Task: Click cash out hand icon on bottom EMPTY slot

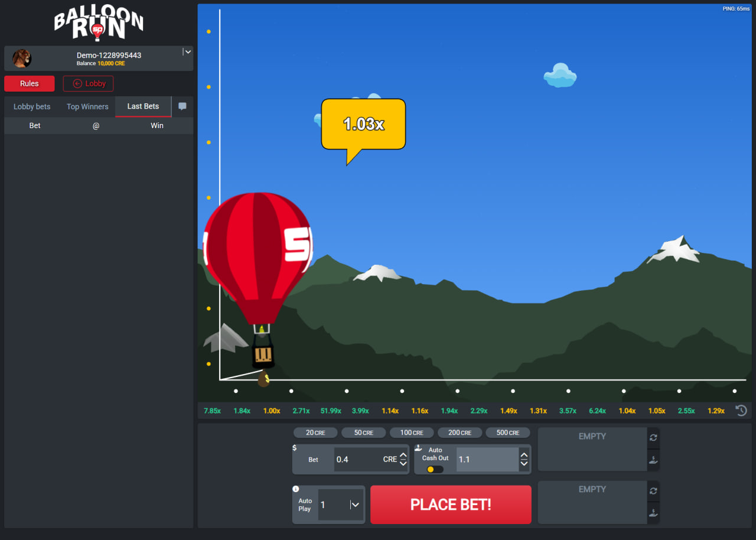Action: click(653, 514)
